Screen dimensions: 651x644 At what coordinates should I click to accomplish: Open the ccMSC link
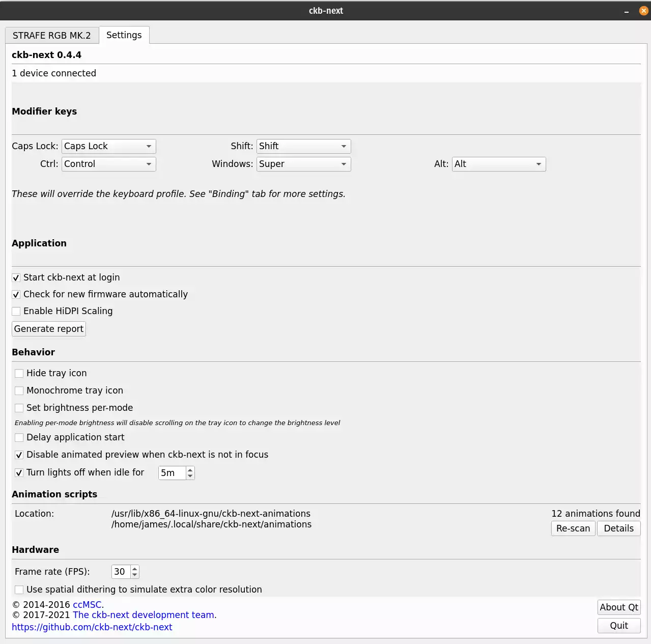click(87, 605)
